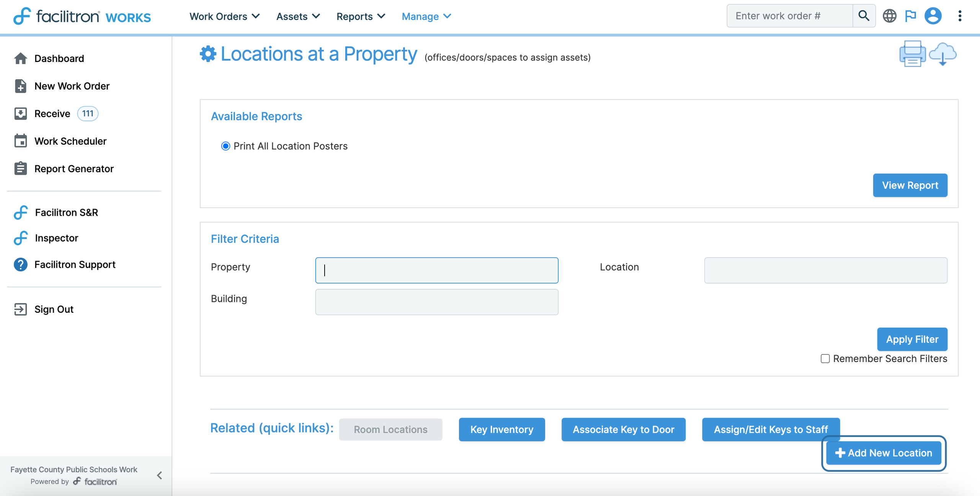Open the user profile avatar

pyautogui.click(x=933, y=16)
